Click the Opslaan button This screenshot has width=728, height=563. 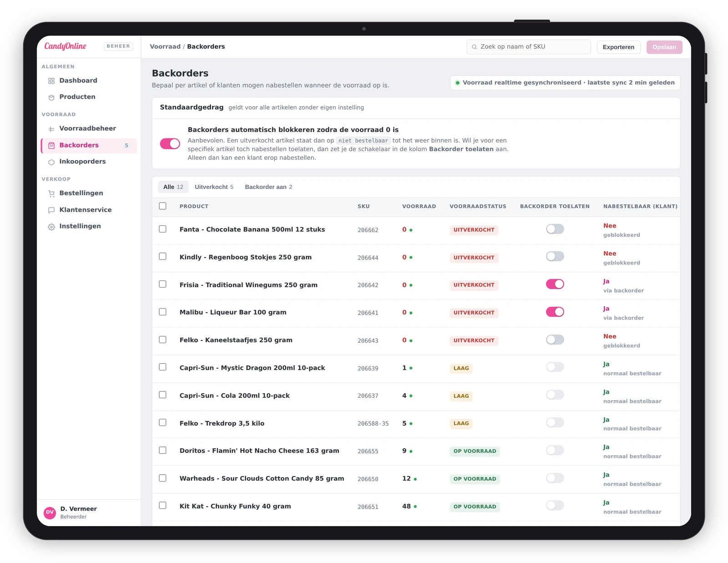(x=664, y=47)
